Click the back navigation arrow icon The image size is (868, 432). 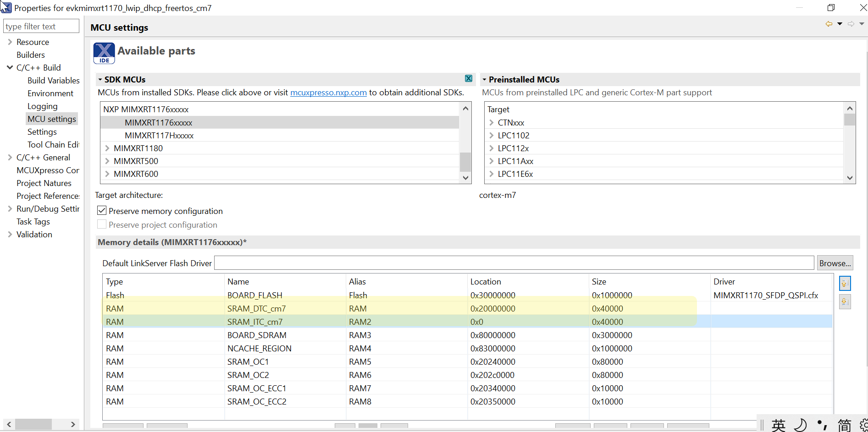click(829, 24)
